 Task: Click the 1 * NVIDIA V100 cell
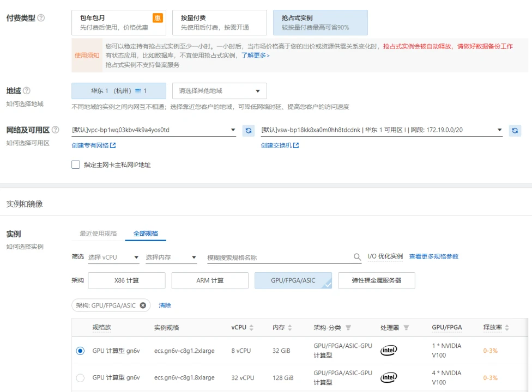click(446, 350)
